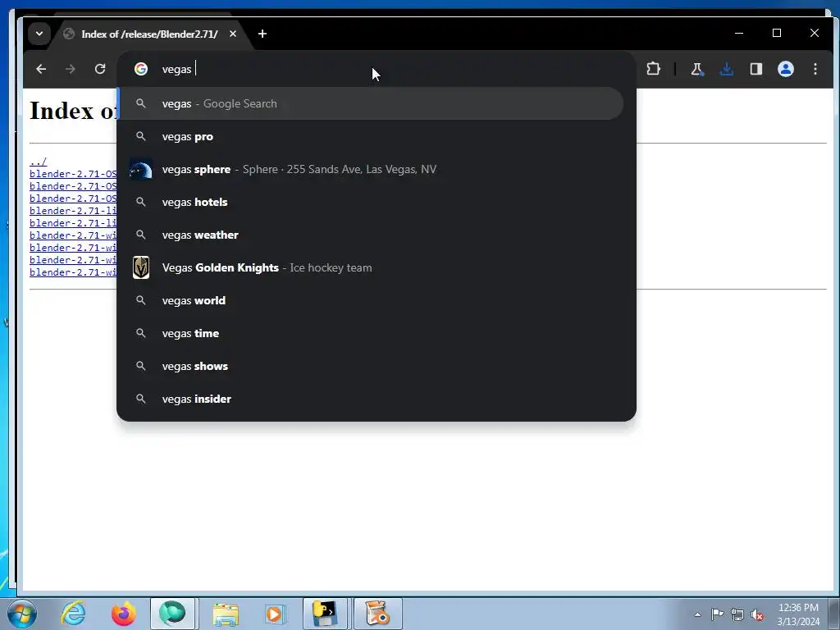The image size is (840, 630).
Task: Click search icon beside 'vegas weather'
Action: [x=141, y=235]
